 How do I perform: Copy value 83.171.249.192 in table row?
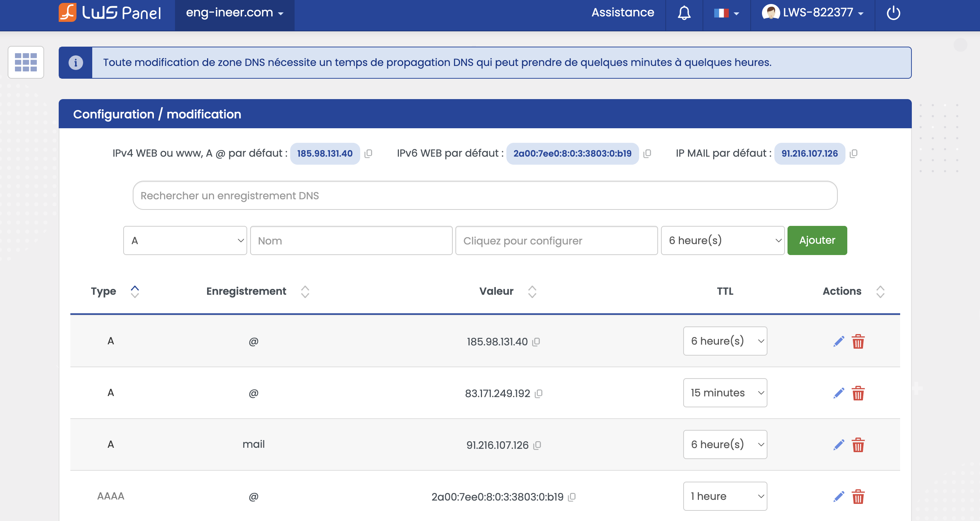pos(538,393)
